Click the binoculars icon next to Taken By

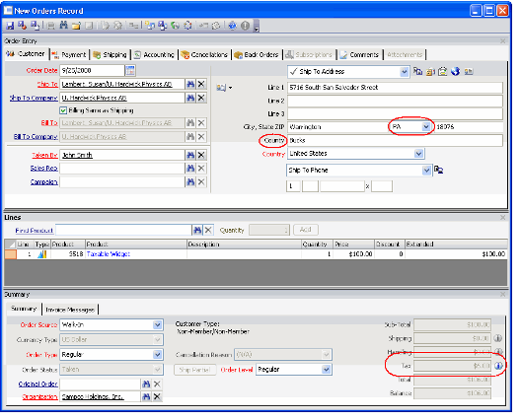(x=190, y=155)
